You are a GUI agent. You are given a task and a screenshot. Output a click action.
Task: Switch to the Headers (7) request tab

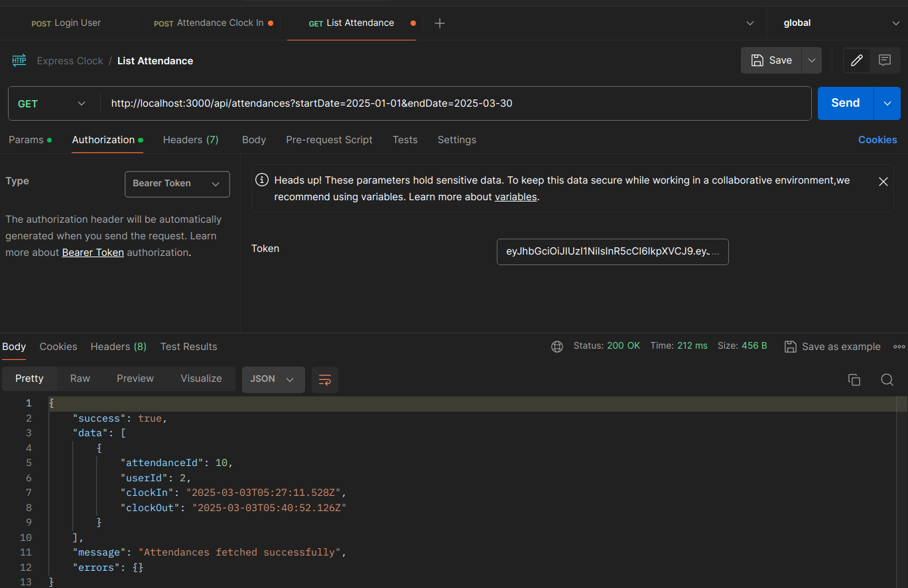190,140
